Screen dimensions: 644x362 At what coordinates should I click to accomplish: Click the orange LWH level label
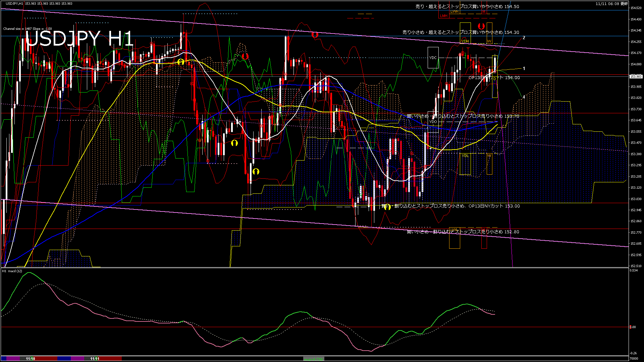[454, 11]
